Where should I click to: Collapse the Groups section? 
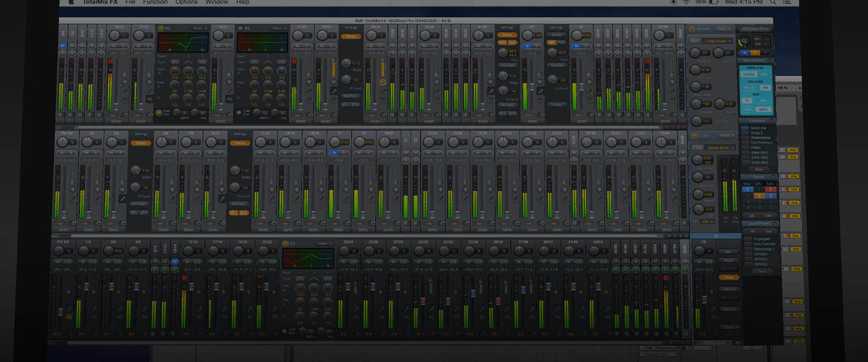pyautogui.click(x=773, y=177)
